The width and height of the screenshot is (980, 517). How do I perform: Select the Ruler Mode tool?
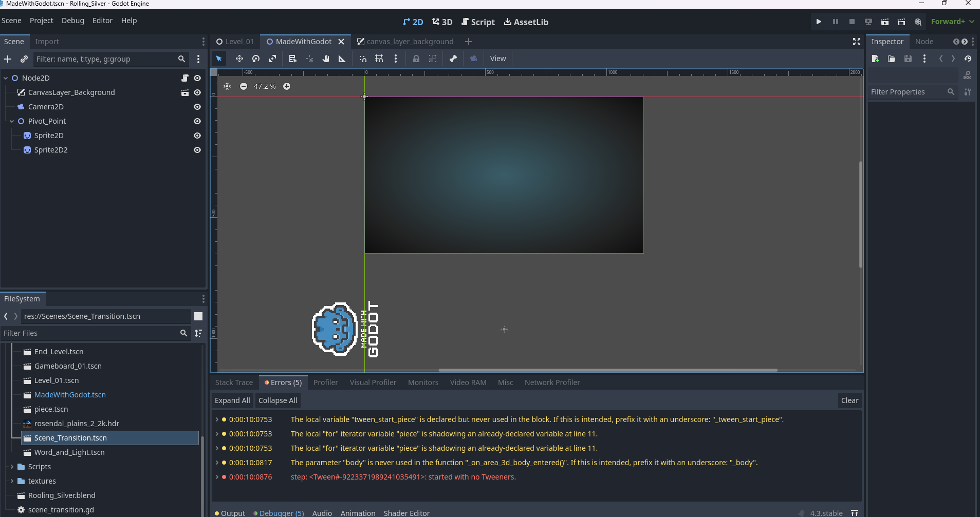(342, 59)
